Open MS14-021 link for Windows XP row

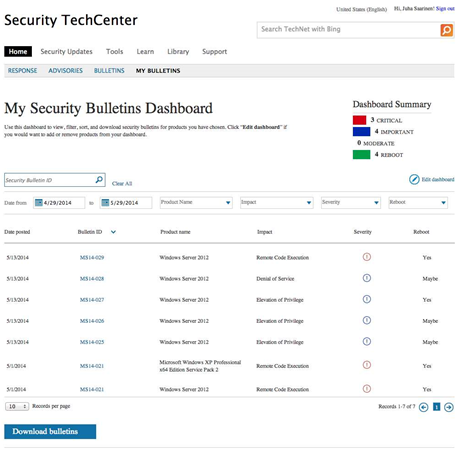[x=92, y=366]
